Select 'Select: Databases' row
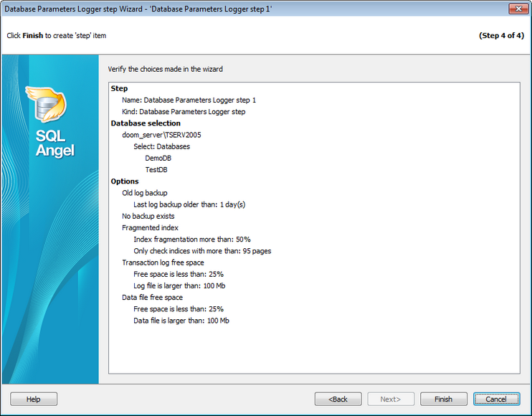The image size is (532, 416). click(161, 146)
